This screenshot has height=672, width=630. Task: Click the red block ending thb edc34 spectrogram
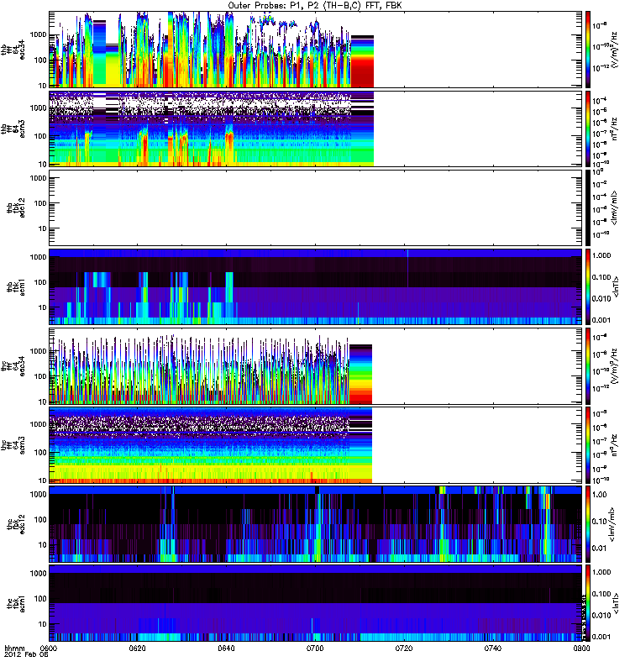coord(362,63)
